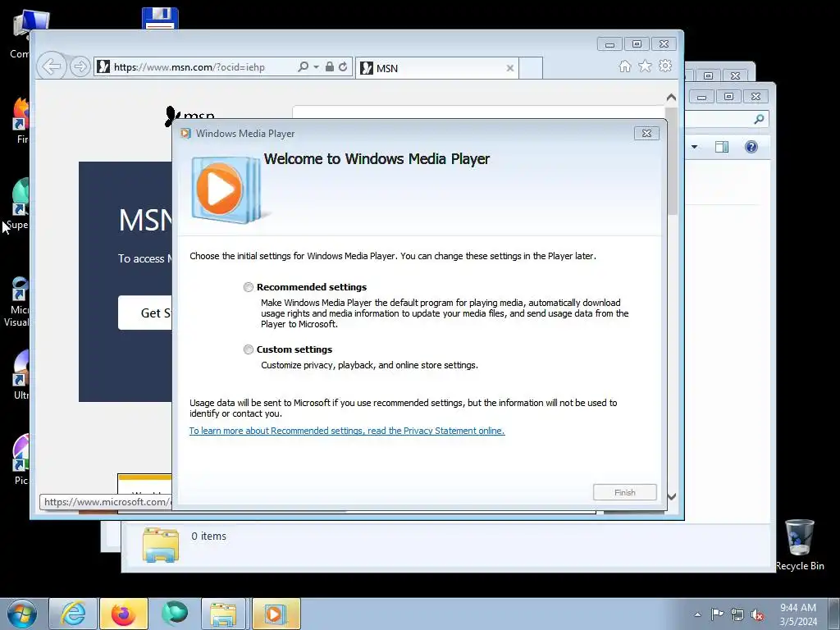Select Recommended settings radio button
The width and height of the screenshot is (840, 630).
pyautogui.click(x=248, y=287)
